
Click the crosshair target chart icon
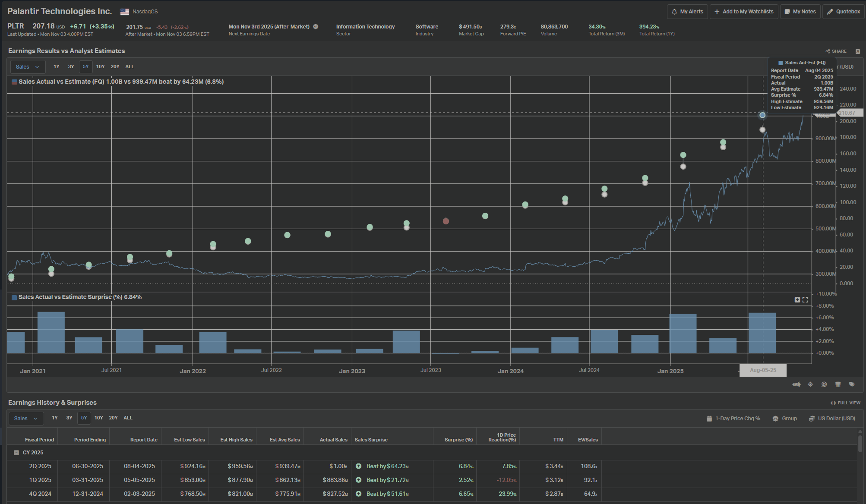(810, 384)
